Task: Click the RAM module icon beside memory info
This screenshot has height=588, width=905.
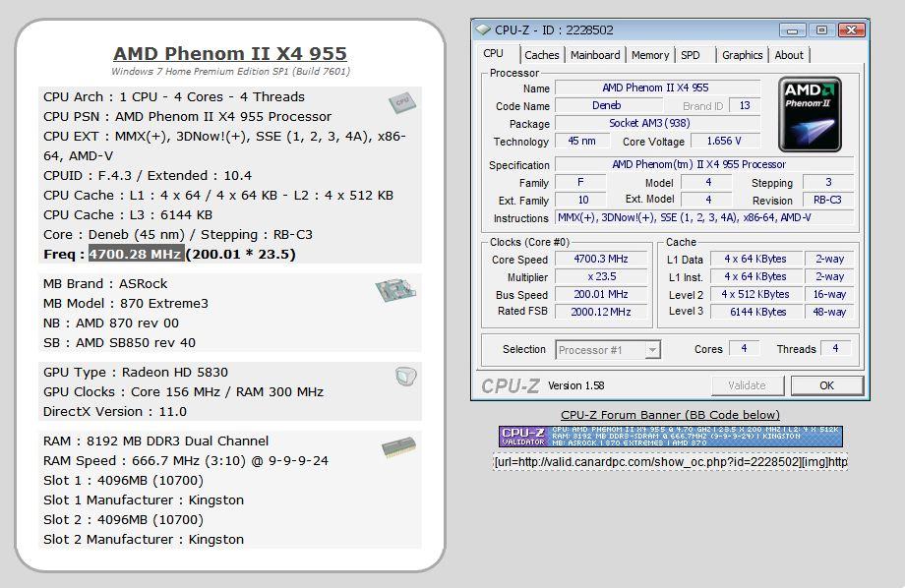Action: 398,447
